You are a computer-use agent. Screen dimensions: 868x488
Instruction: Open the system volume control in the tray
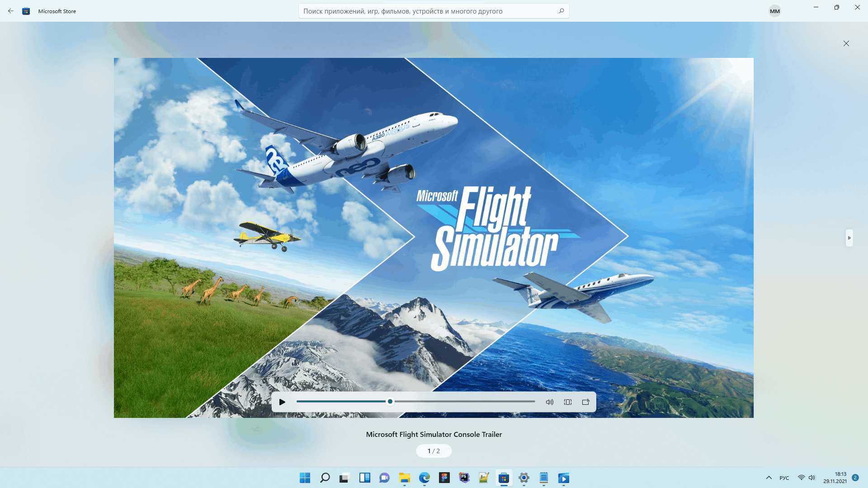pos(812,478)
